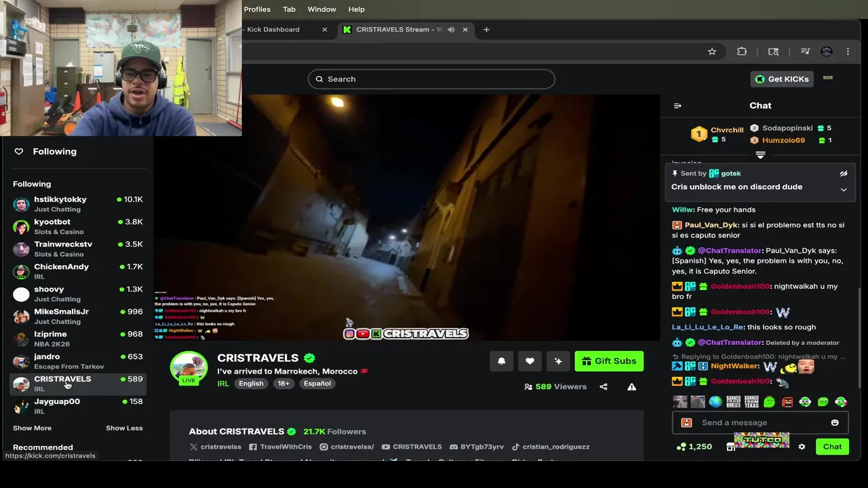Open Jayguap00 channel in Following
This screenshot has height=488, width=868.
(x=78, y=406)
